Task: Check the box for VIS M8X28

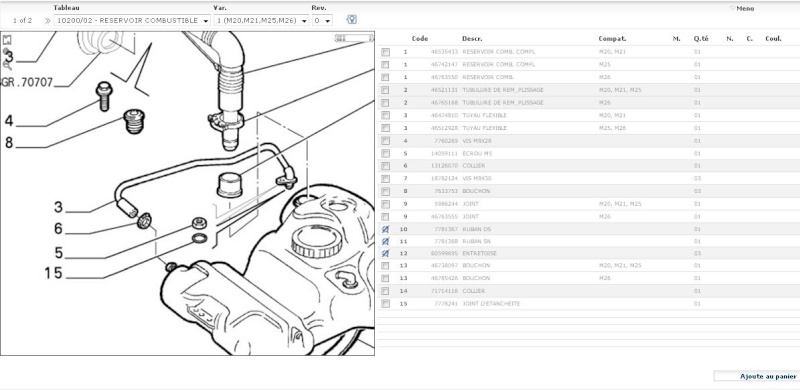Action: click(385, 140)
